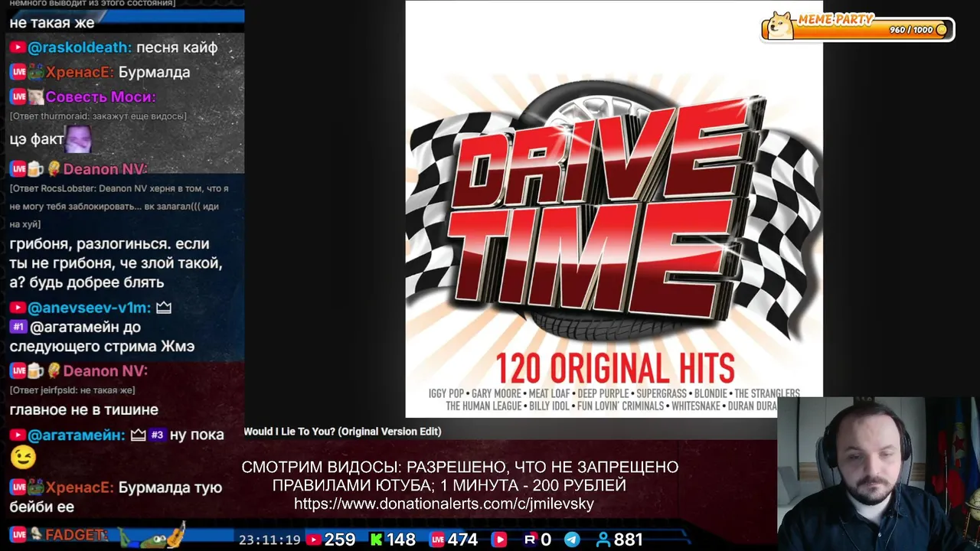Click the #3 rank badge

click(x=157, y=435)
